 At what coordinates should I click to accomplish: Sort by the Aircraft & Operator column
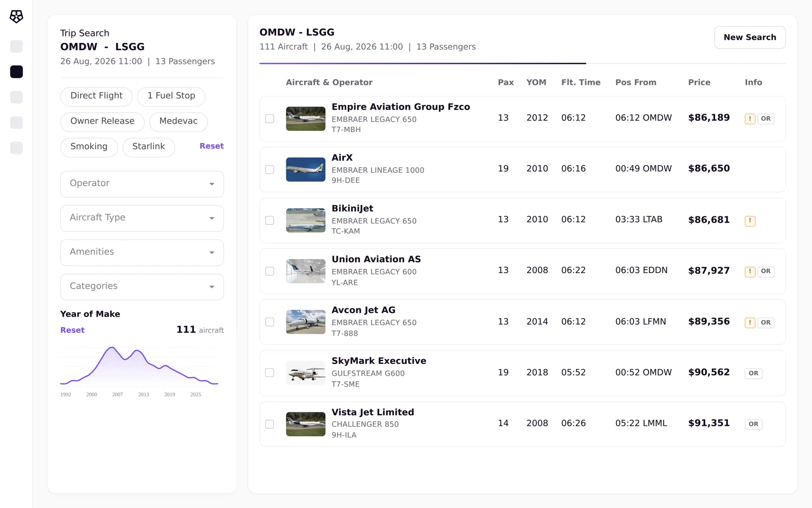click(329, 83)
